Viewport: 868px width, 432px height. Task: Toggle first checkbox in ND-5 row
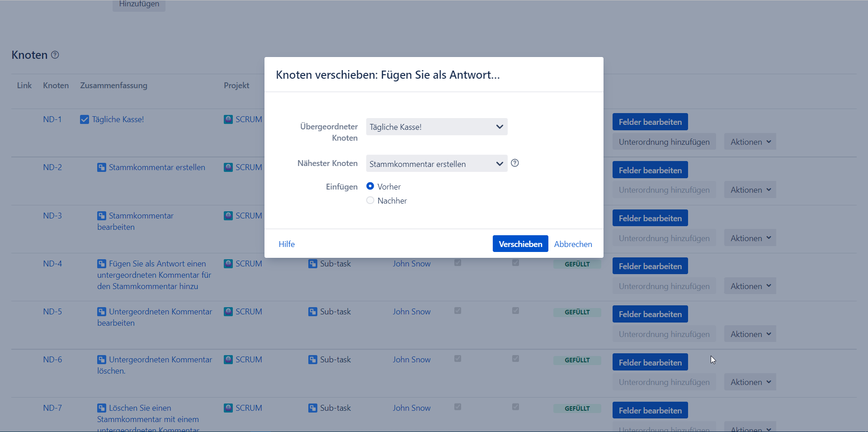(x=458, y=311)
